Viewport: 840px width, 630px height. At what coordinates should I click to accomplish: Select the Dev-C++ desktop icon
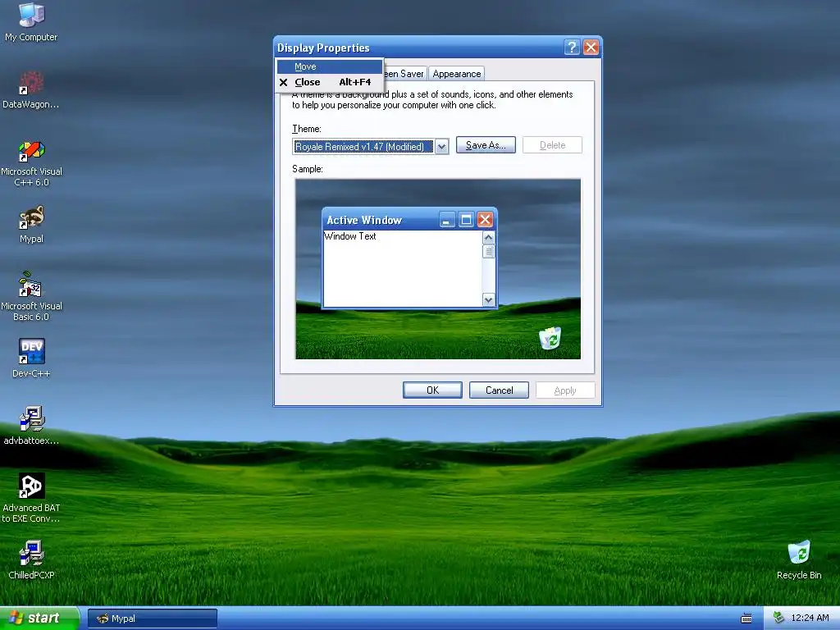(x=31, y=358)
